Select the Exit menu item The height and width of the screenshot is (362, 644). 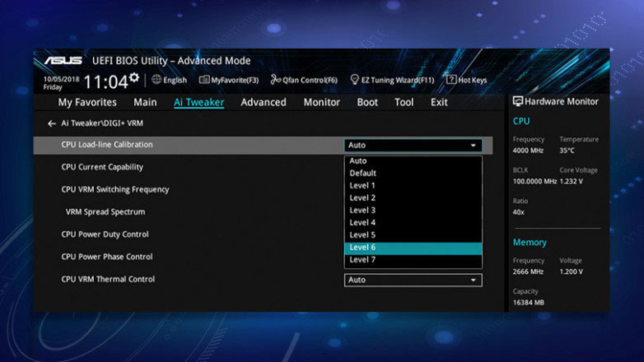(439, 103)
